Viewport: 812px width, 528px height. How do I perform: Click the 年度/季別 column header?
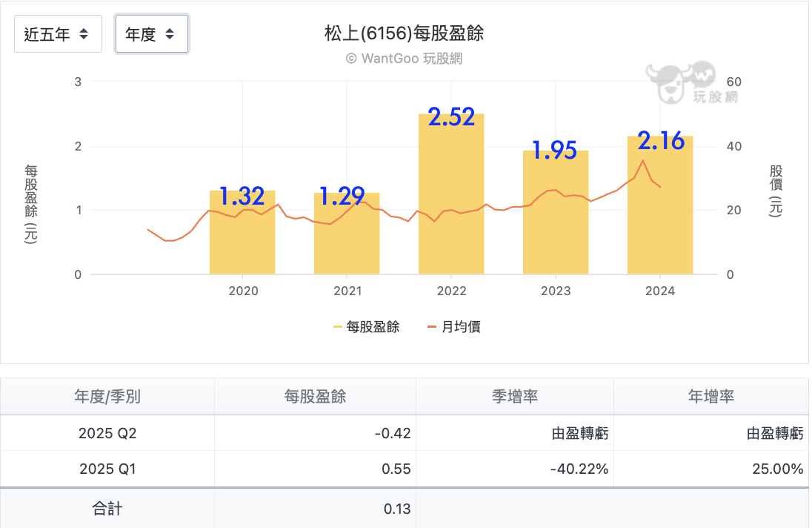tap(107, 397)
